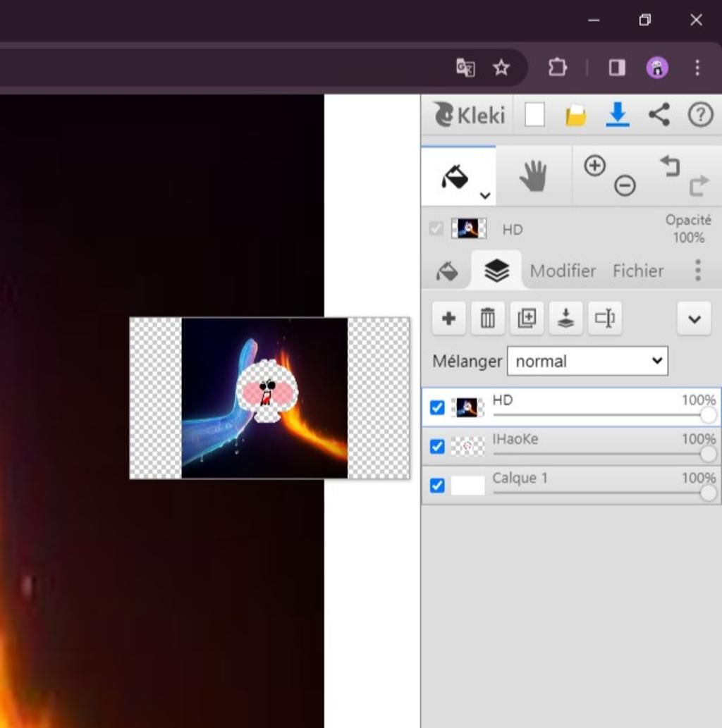Click the Calque 1 layer name

tap(520, 479)
